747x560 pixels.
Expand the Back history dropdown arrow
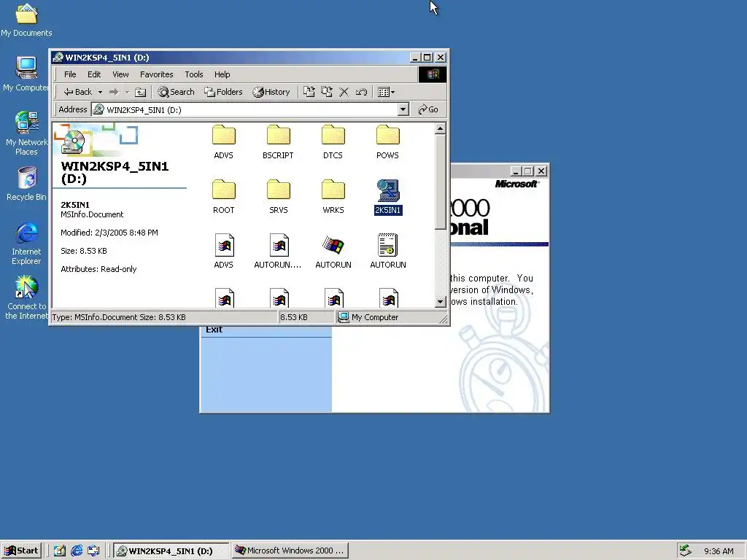(x=100, y=92)
